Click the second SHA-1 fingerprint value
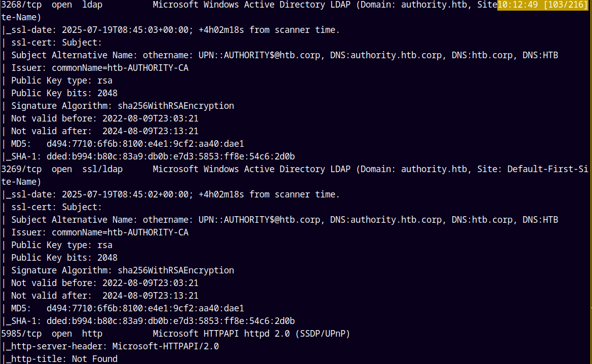 171,321
